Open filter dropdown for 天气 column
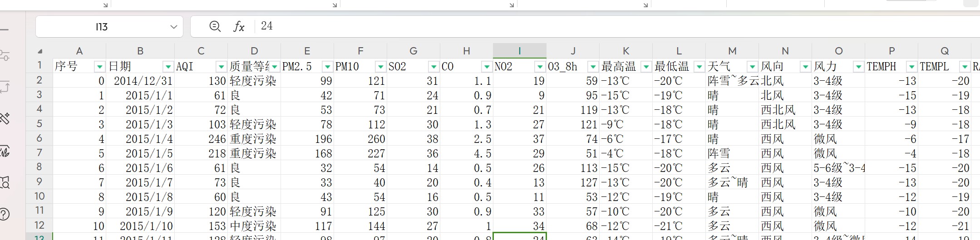 (752, 67)
